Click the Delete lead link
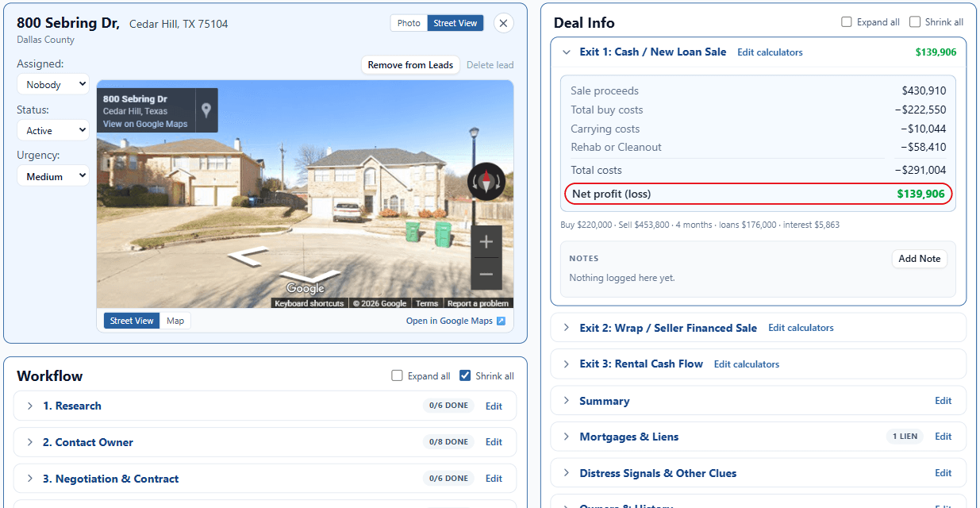Viewport: 980px width, 508px height. click(x=490, y=65)
